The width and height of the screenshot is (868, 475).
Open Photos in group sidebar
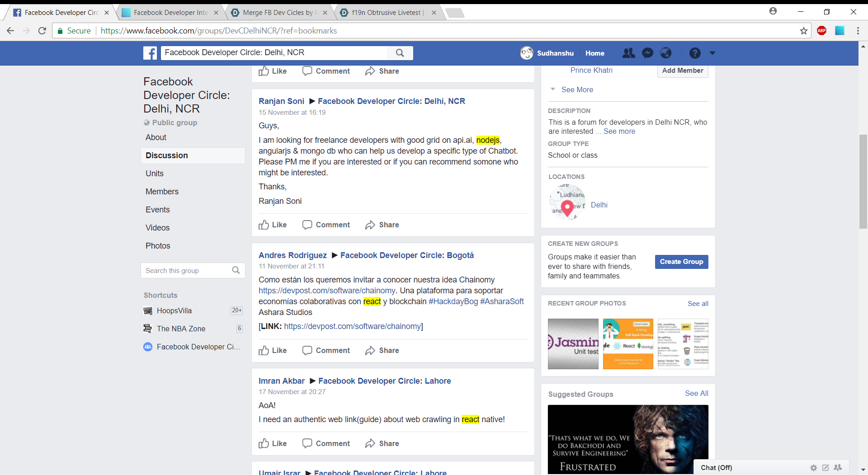(158, 246)
